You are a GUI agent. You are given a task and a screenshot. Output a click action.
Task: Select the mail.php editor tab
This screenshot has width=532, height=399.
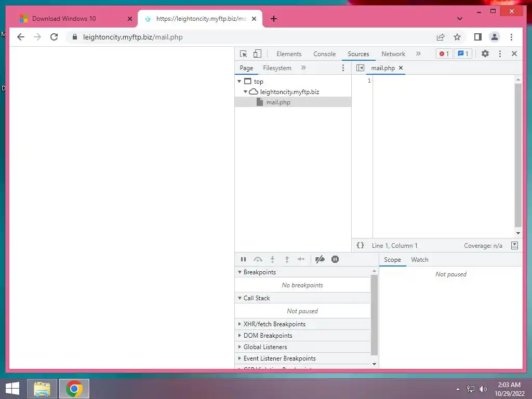point(383,68)
